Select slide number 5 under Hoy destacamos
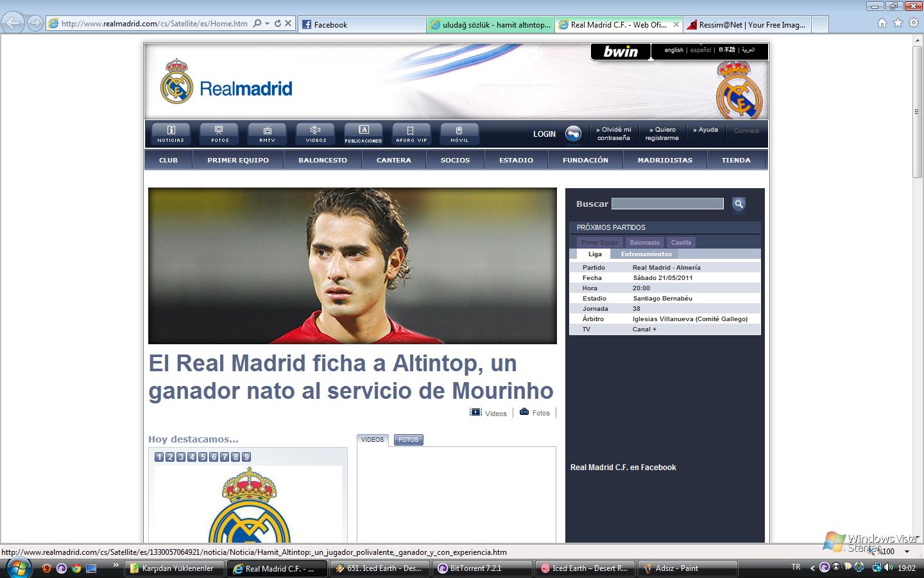The height and width of the screenshot is (578, 924). point(203,457)
